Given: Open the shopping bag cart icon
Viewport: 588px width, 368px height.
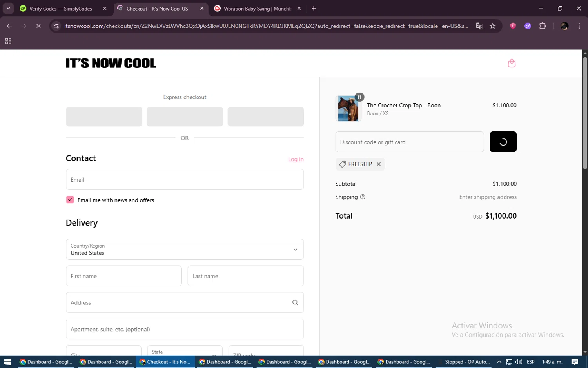Looking at the screenshot, I should 512,63.
